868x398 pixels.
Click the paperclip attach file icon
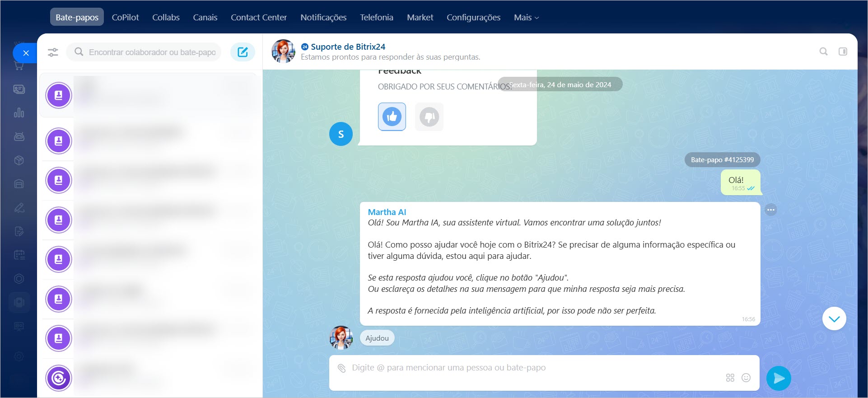point(342,368)
